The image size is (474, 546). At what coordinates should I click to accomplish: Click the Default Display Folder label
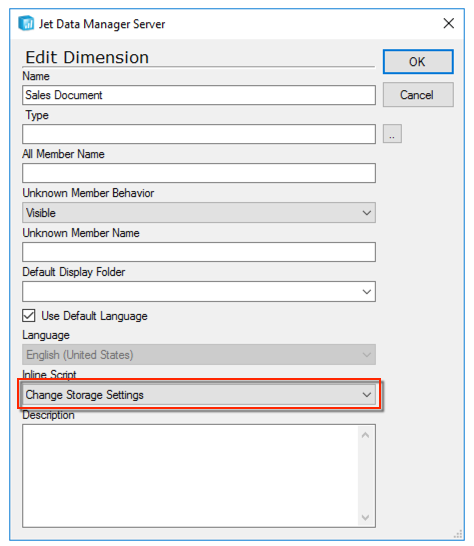[x=73, y=272]
